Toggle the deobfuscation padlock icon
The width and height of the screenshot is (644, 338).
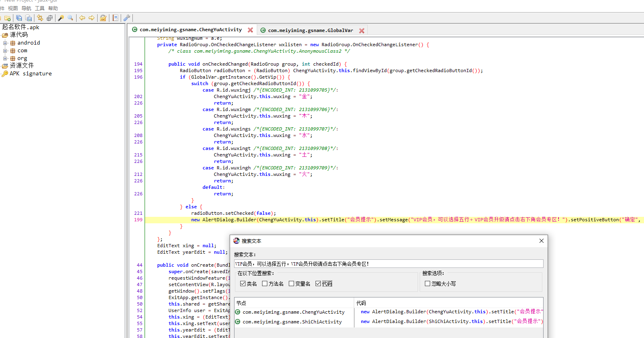[103, 18]
